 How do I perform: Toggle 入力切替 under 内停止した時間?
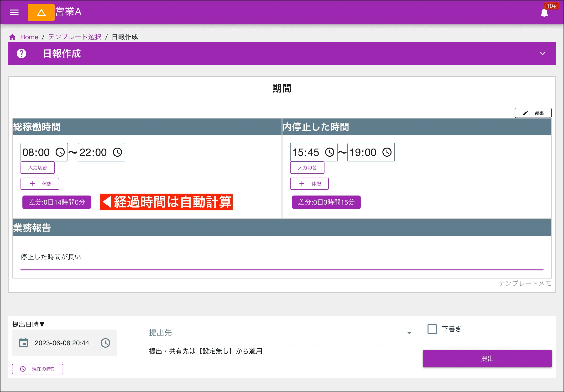pyautogui.click(x=307, y=168)
